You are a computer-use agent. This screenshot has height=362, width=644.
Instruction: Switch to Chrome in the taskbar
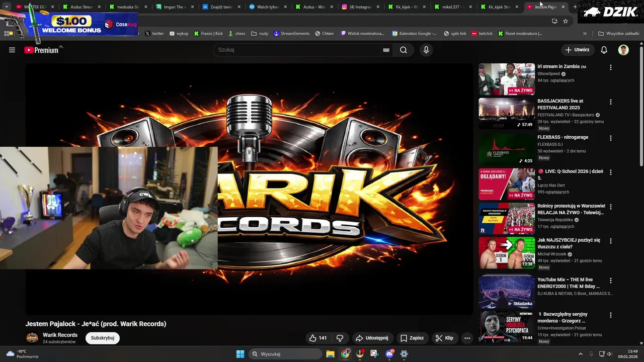[x=345, y=354]
